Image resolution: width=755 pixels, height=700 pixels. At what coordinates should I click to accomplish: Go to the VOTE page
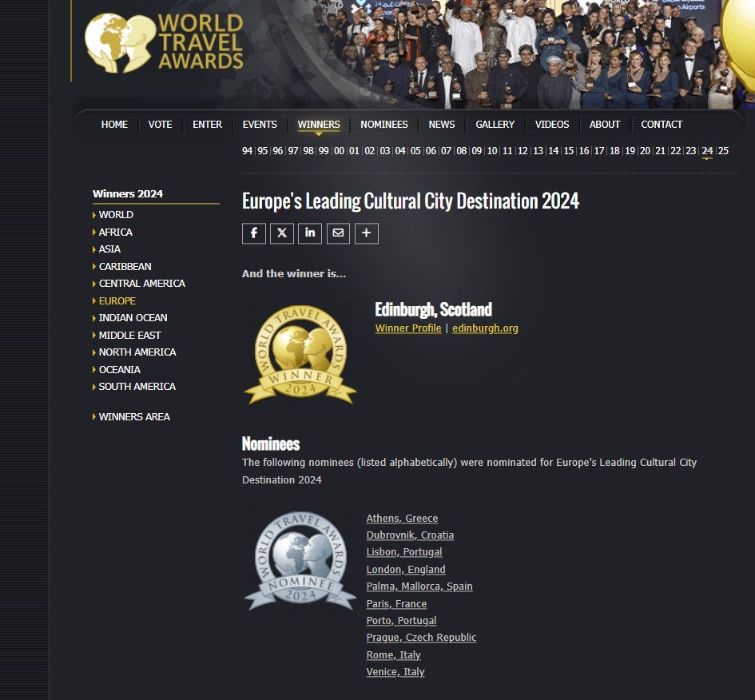(161, 124)
